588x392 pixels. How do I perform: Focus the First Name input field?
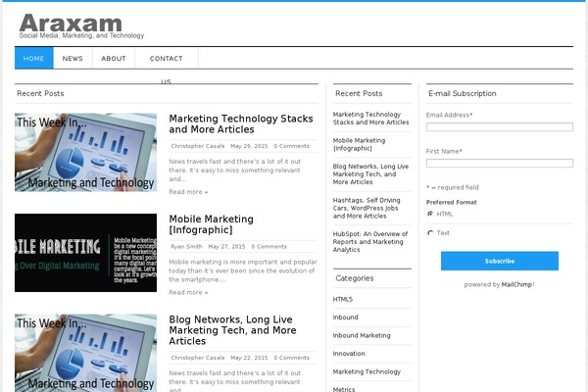pos(500,163)
